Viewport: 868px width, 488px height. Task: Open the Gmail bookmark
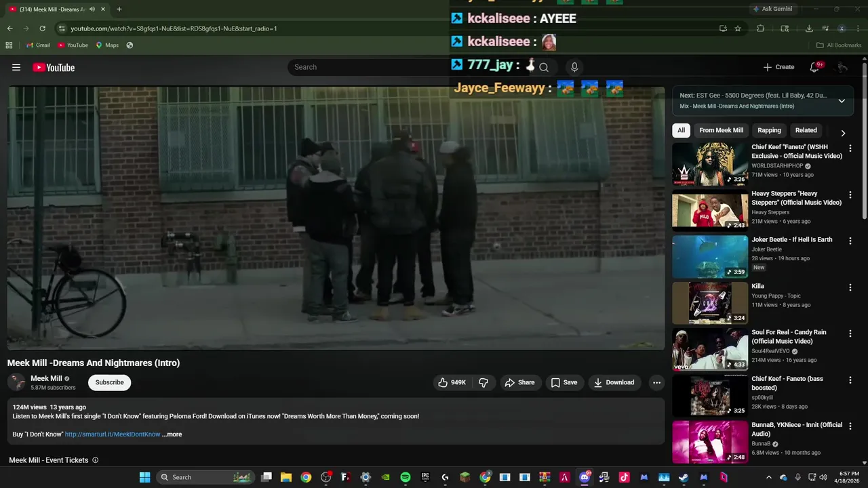tap(38, 45)
